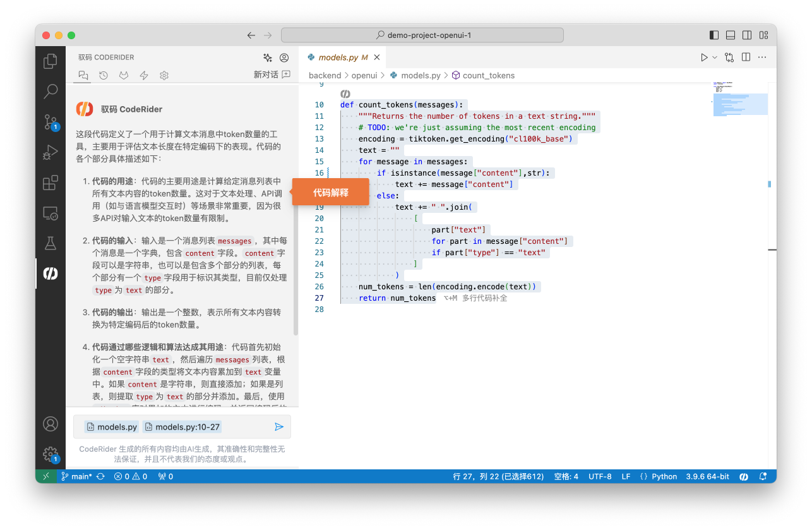Image resolution: width=812 pixels, height=530 pixels.
Task: Click 行 27, 列 22 cursor position
Action: [x=499, y=476]
